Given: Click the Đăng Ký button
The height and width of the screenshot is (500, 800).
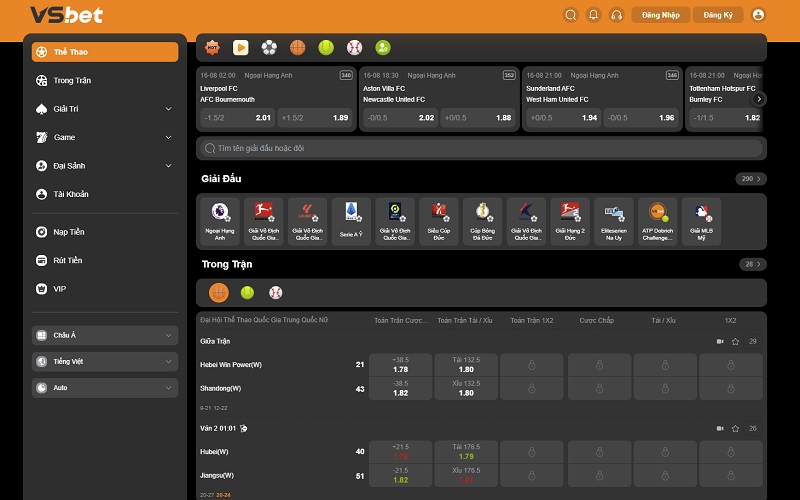Looking at the screenshot, I should [x=719, y=15].
